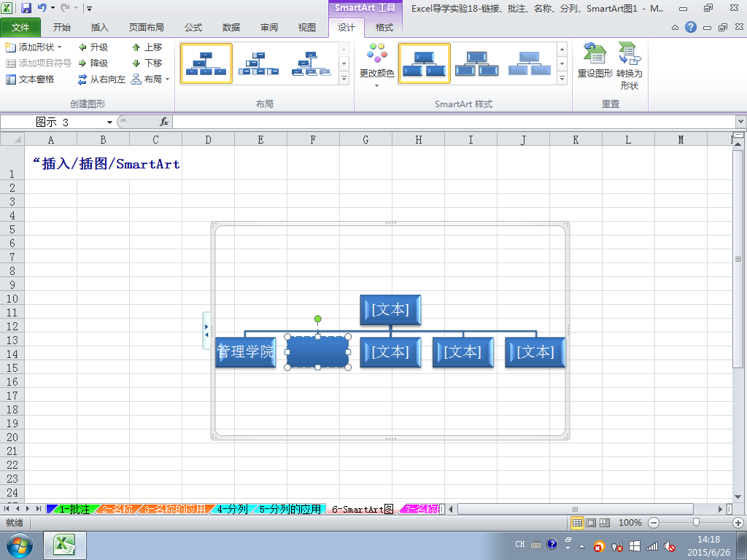Screen dimensions: 747x560
Task: Click the Demote (降级) arrow icon
Action: pos(82,63)
